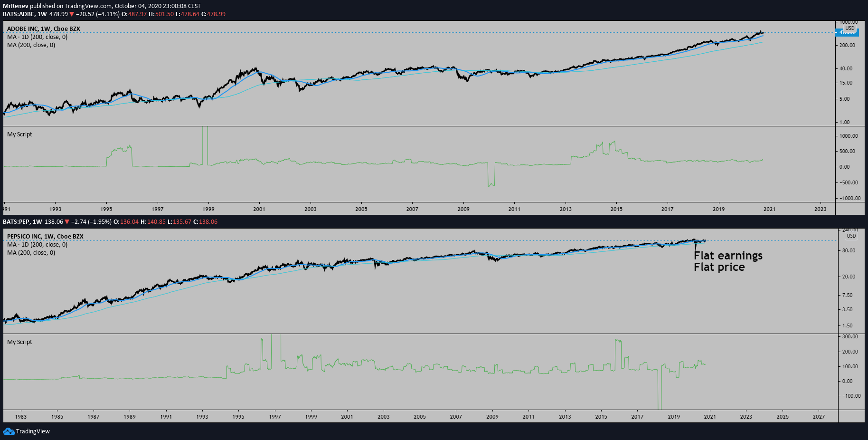Screen dimensions: 868x440
Task: Click the 80.00 level on the PepsiCo price axis
Action: [x=849, y=250]
